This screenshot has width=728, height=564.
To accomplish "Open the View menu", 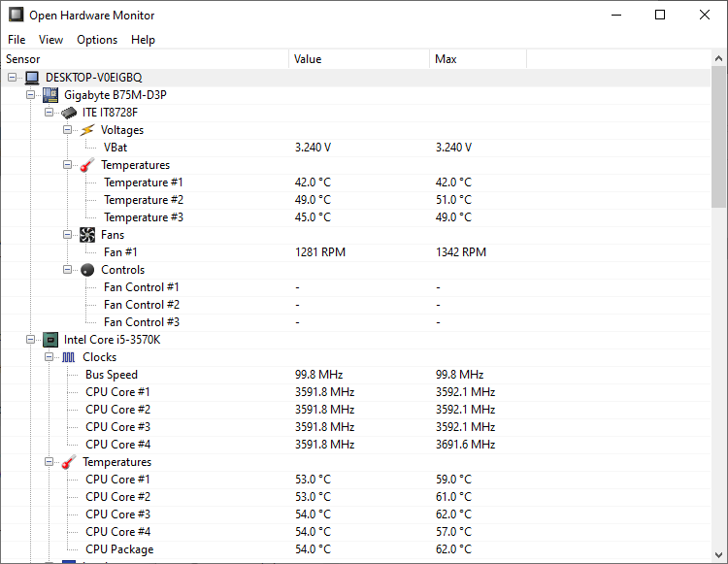I will coord(50,40).
